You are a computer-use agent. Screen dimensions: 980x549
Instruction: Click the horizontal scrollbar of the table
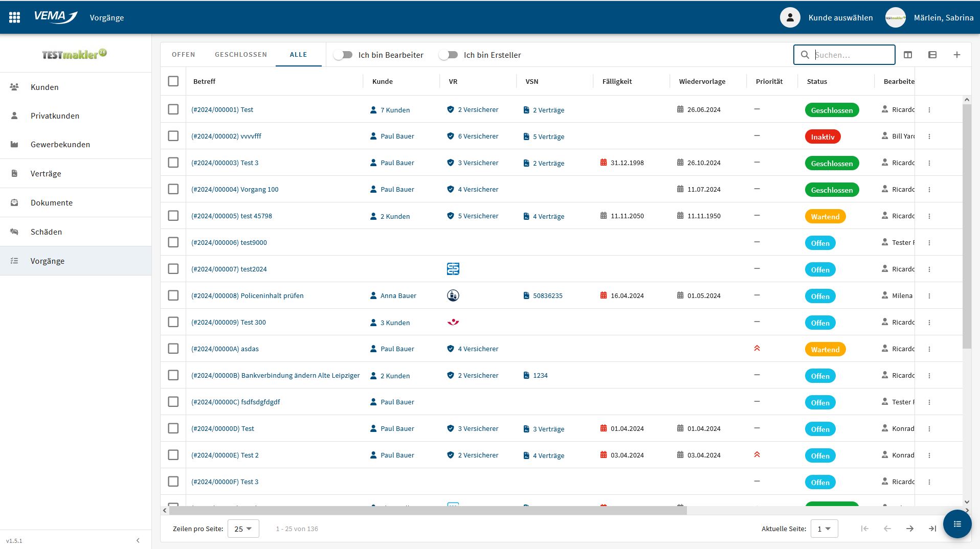point(428,510)
